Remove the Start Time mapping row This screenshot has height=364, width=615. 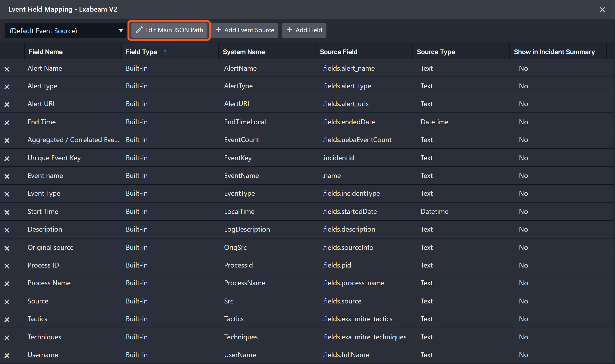pyautogui.click(x=7, y=212)
